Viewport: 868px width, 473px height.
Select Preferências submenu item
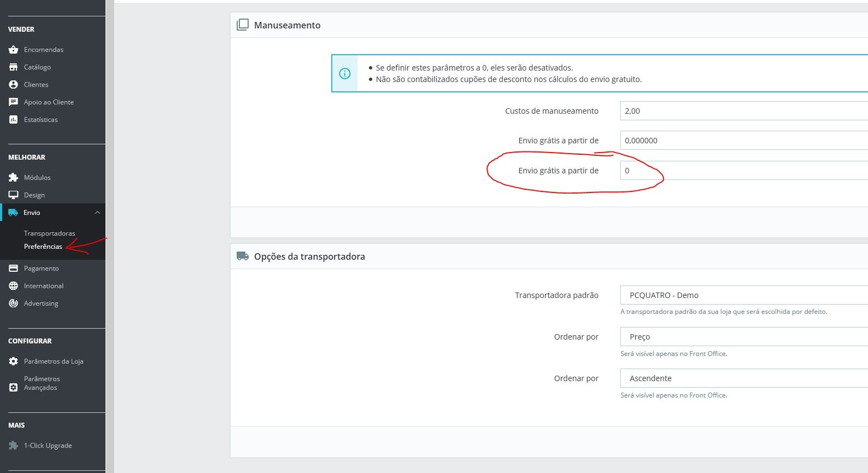(43, 247)
